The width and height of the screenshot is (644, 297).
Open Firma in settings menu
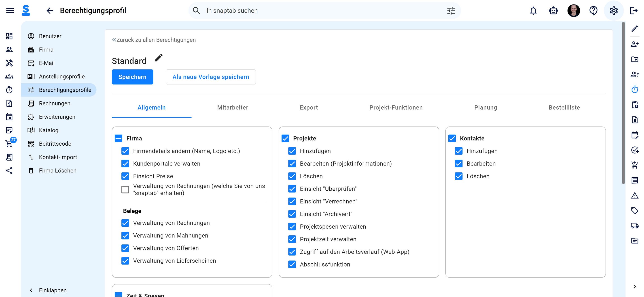point(59,49)
